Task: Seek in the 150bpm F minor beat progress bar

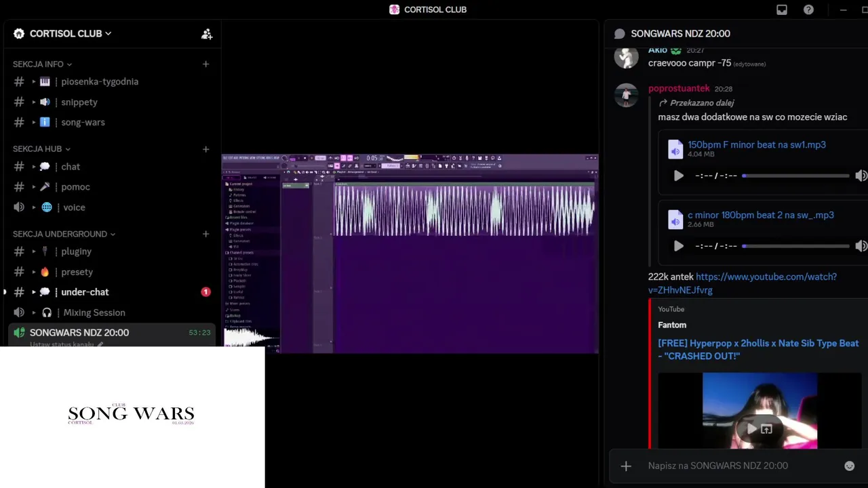Action: coord(795,176)
